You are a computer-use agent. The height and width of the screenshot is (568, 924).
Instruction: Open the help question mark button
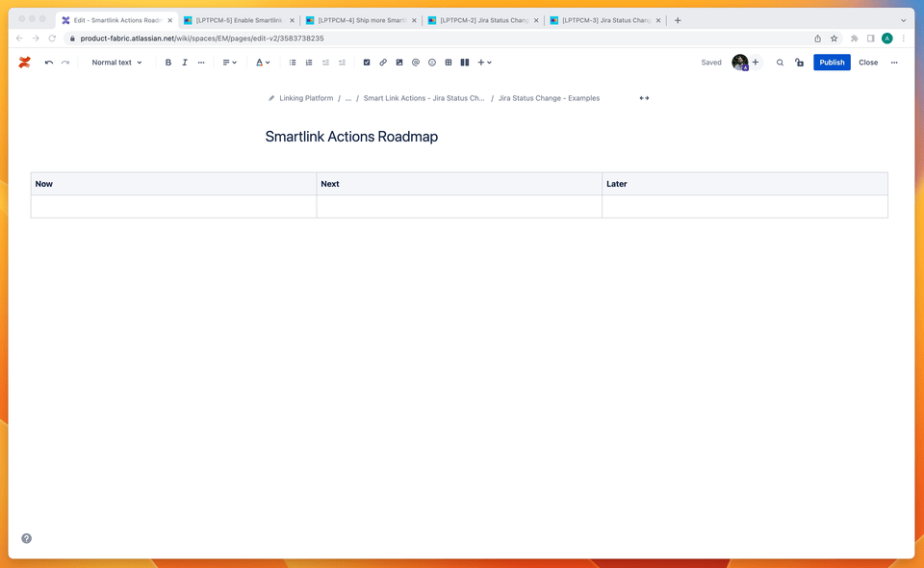27,538
